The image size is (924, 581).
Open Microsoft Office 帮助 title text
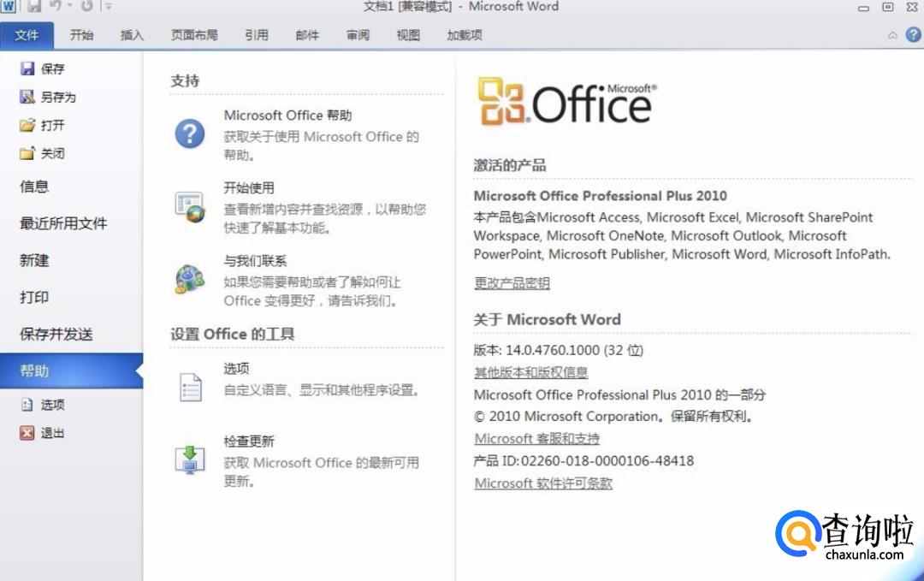287,116
